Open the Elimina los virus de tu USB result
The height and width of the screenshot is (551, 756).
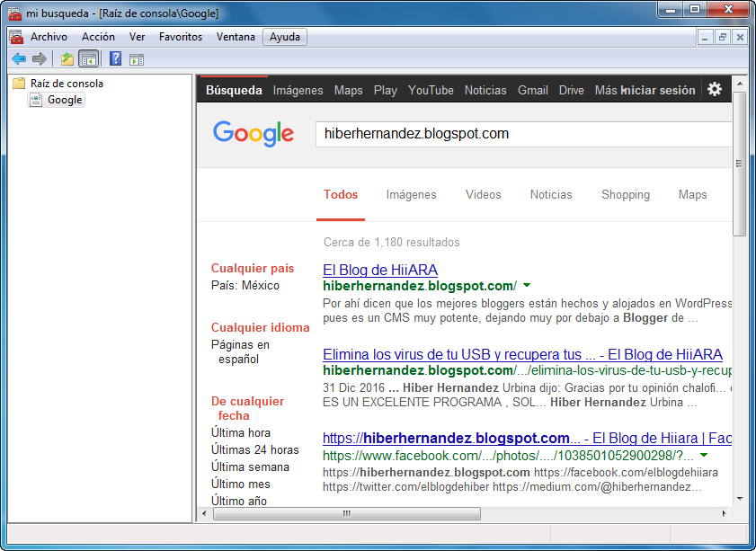pyautogui.click(x=522, y=354)
